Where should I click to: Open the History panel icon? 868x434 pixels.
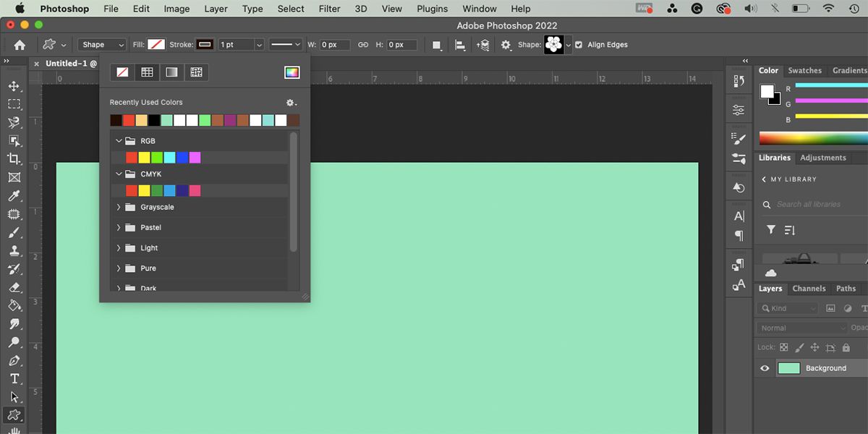point(738,187)
